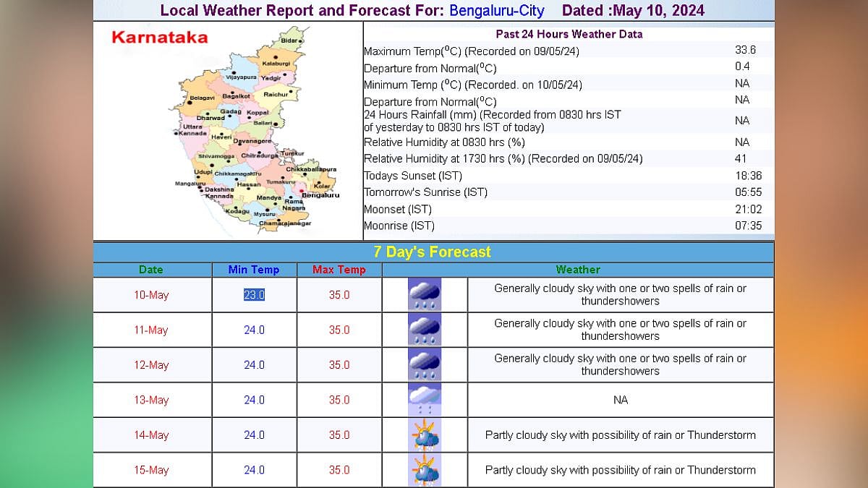Image resolution: width=868 pixels, height=488 pixels.
Task: Click the 11-May min temp 24.0
Action: pyautogui.click(x=254, y=330)
